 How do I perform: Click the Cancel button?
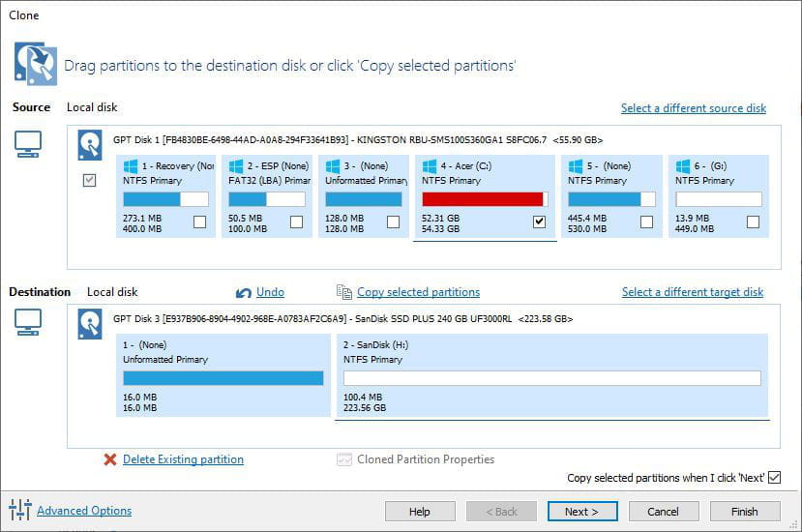click(664, 511)
